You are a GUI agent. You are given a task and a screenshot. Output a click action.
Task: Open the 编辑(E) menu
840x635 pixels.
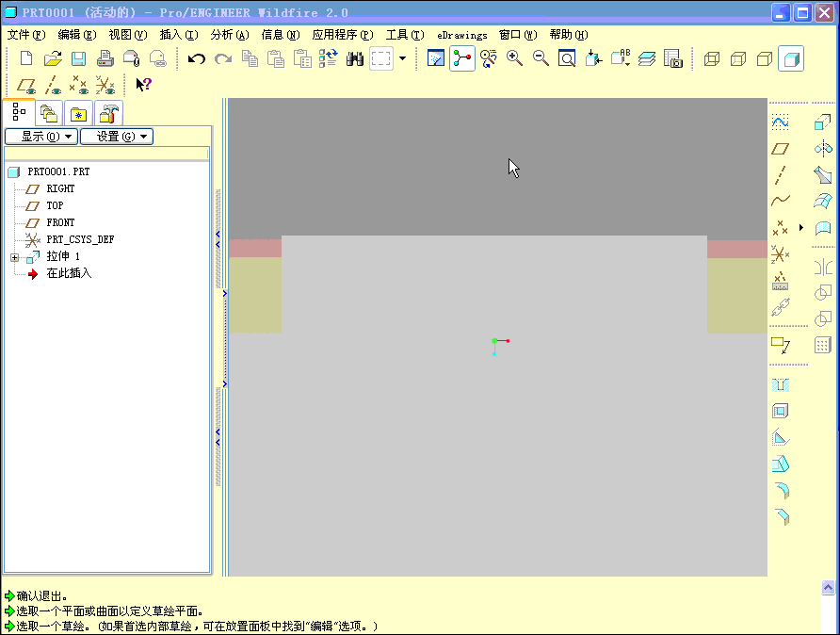point(77,35)
